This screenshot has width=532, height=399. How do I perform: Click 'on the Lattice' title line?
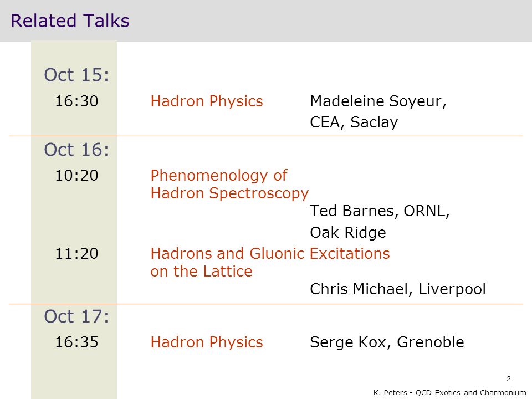(x=202, y=272)
